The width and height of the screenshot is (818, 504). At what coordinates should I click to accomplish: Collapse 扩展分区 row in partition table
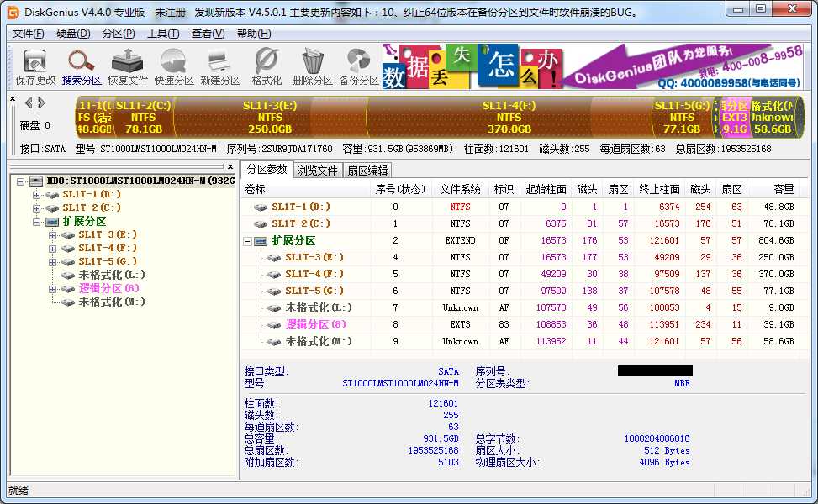coord(248,241)
